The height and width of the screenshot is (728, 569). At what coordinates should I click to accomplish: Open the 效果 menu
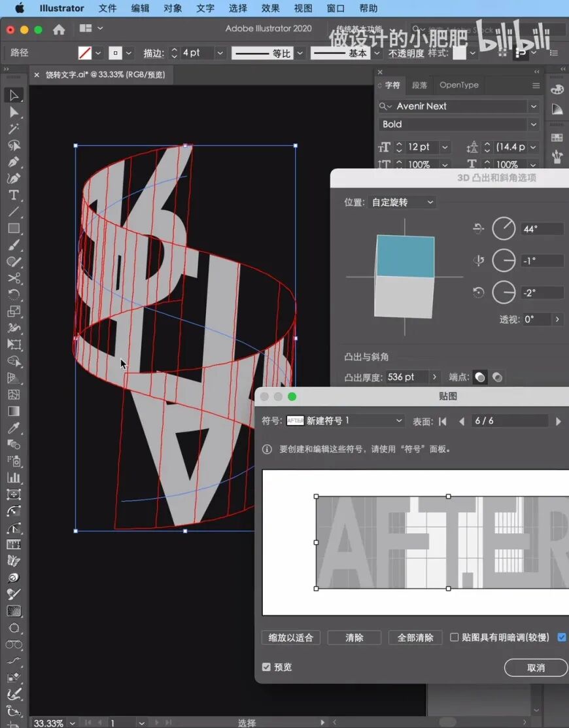(270, 9)
